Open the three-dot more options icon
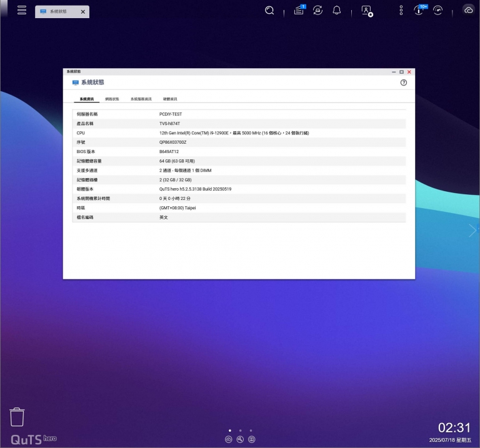This screenshot has width=480, height=448. point(401,11)
